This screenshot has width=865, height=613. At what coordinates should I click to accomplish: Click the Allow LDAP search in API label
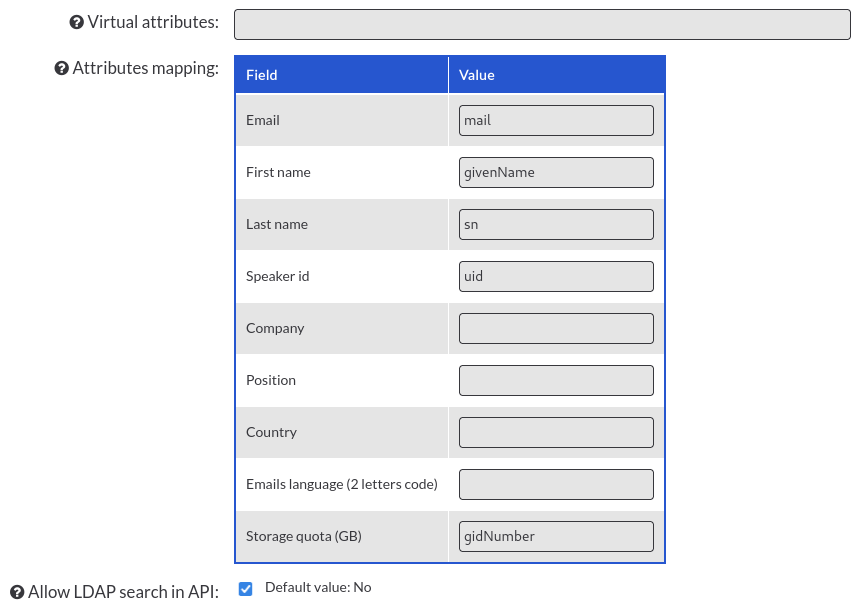(124, 592)
